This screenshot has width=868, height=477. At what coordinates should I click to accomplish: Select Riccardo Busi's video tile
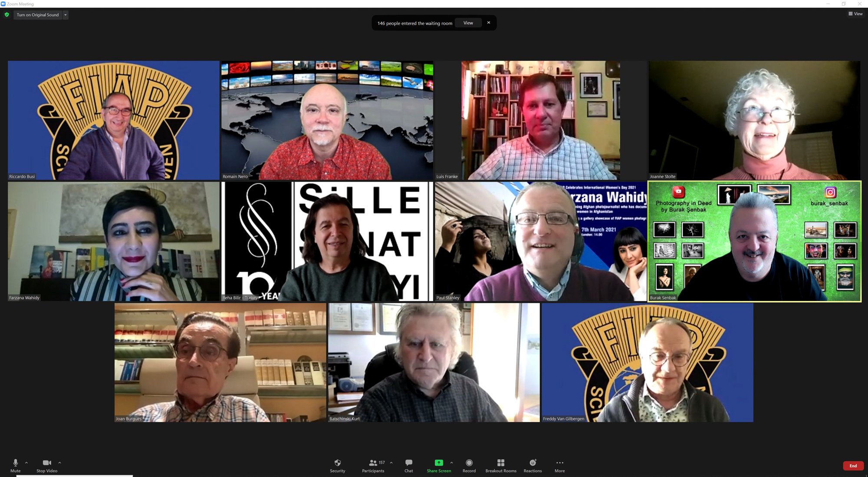[114, 120]
